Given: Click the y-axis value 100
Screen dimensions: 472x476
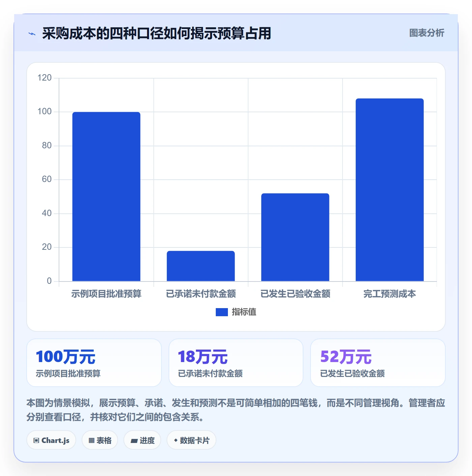Looking at the screenshot, I should tap(45, 112).
